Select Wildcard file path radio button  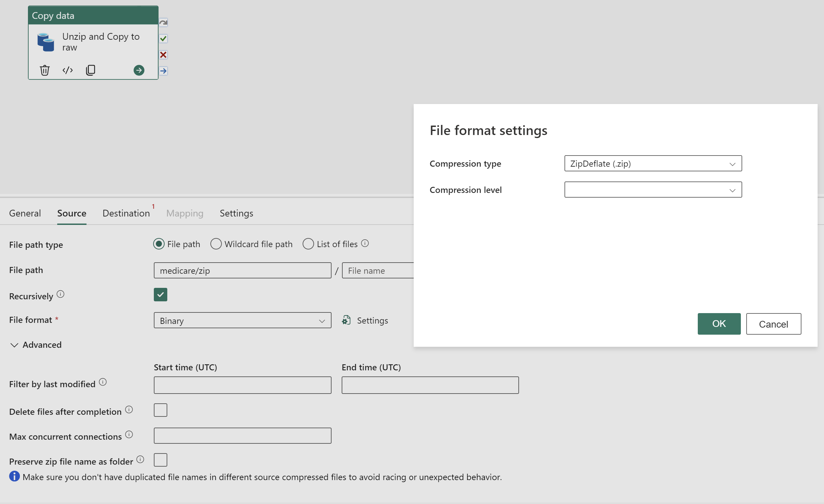pos(216,244)
